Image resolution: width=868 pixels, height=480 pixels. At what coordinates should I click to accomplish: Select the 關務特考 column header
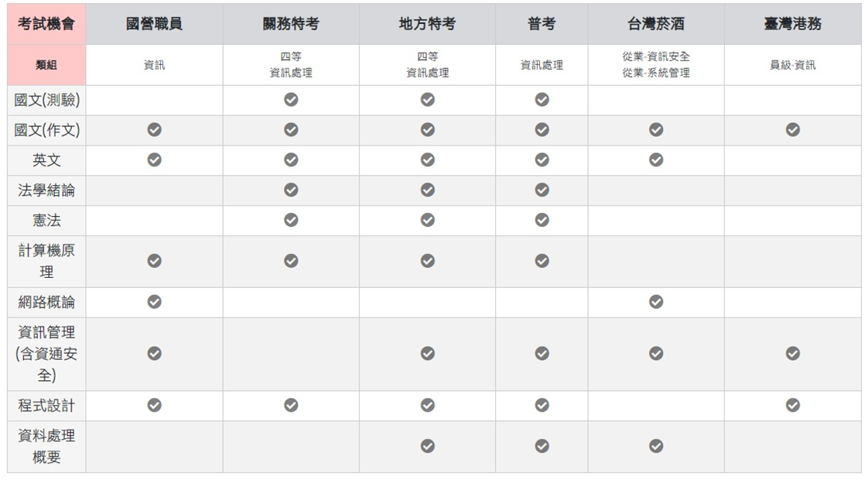tap(291, 24)
